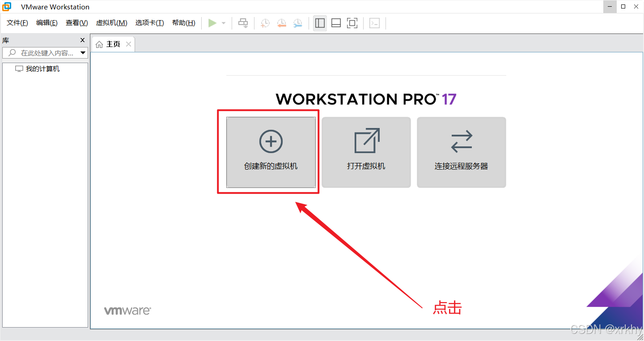
Task: Select 我的计算机 in the library tree
Action: (42, 69)
